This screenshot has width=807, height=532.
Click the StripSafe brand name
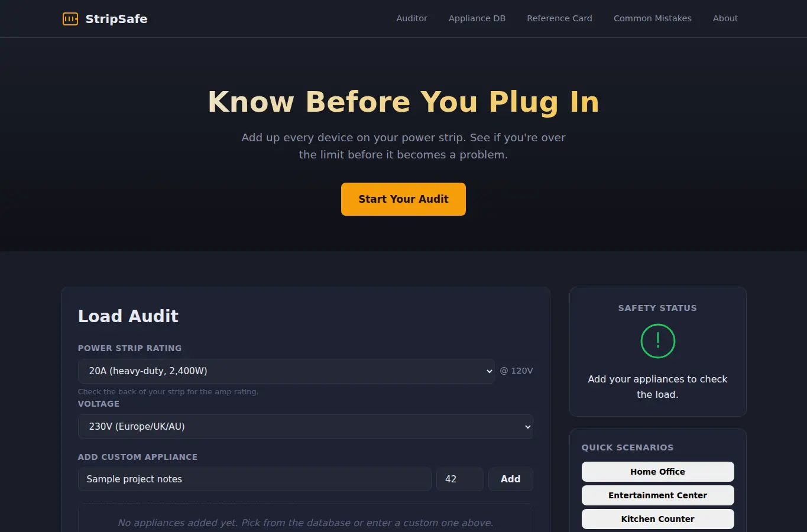click(x=116, y=19)
